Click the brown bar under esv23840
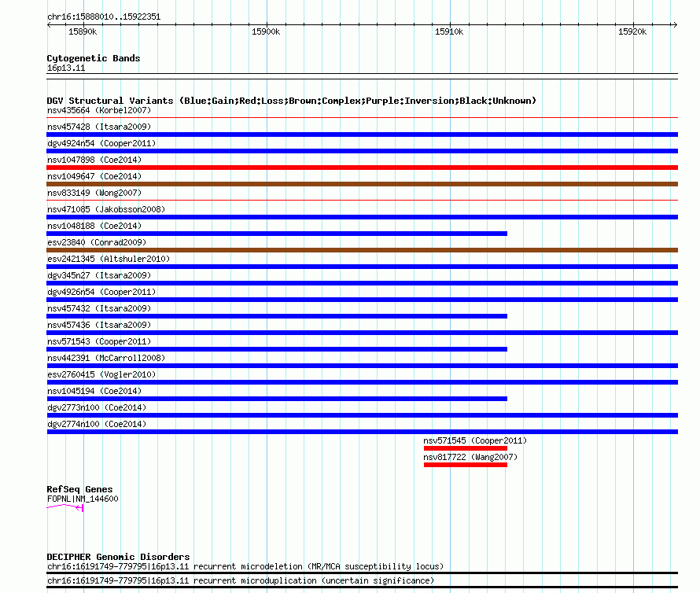 point(362,250)
